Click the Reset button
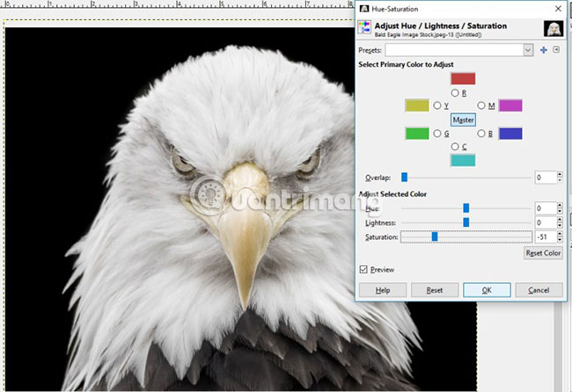Screen dimensions: 572x392 435,290
